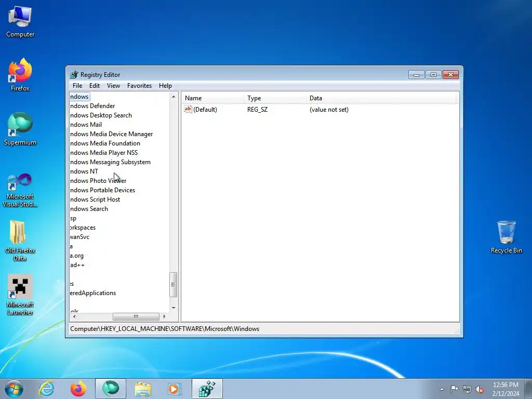The image size is (532, 399).
Task: Switch to Supermium in the taskbar
Action: 111,389
